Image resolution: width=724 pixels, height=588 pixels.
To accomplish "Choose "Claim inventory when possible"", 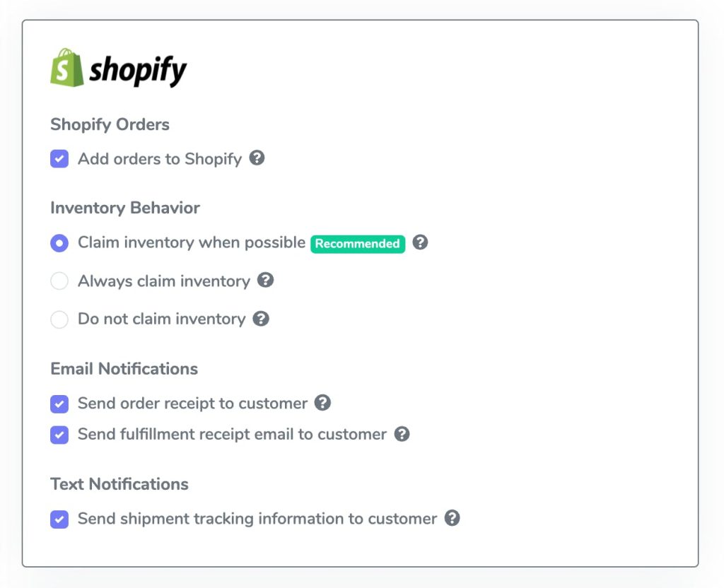I will pyautogui.click(x=59, y=243).
